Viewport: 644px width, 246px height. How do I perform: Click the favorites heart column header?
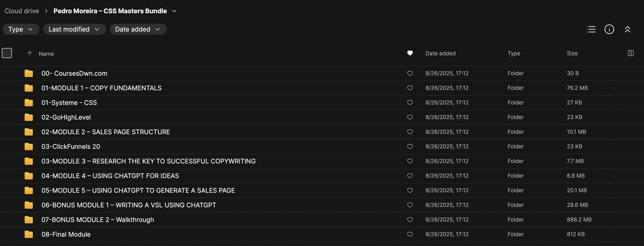410,53
